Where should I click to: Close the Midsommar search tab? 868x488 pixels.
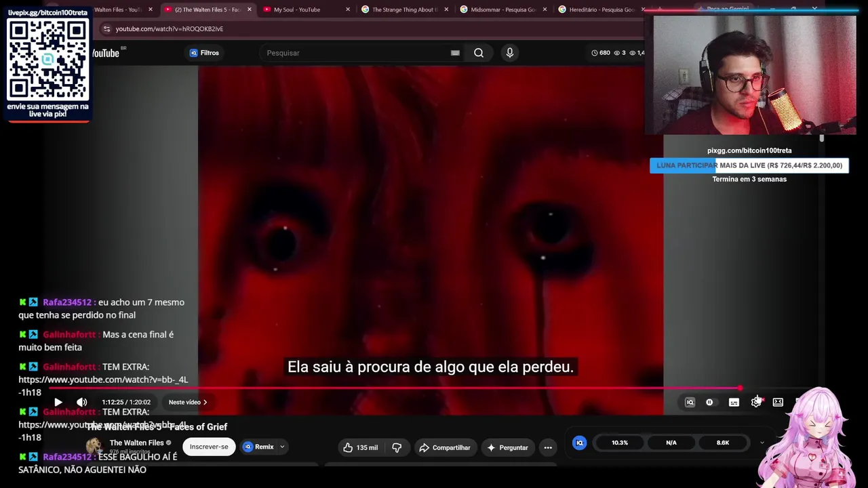click(x=545, y=9)
